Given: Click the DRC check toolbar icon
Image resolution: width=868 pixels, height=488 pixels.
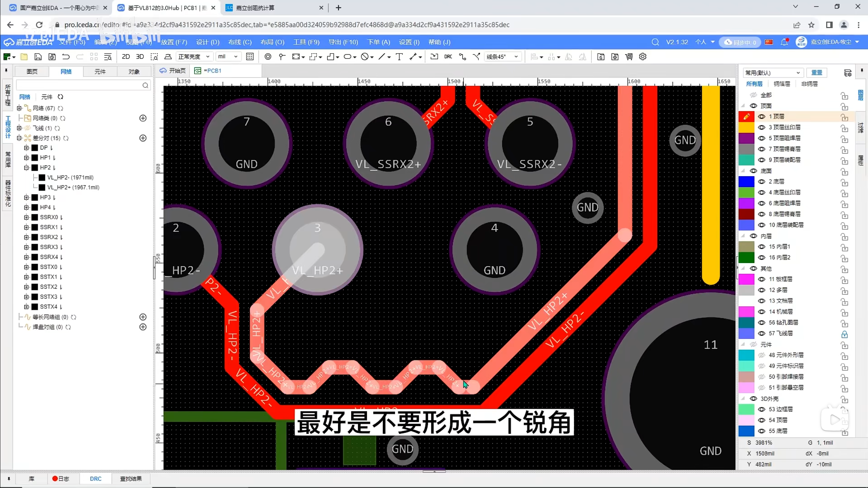Looking at the screenshot, I should coord(448,57).
